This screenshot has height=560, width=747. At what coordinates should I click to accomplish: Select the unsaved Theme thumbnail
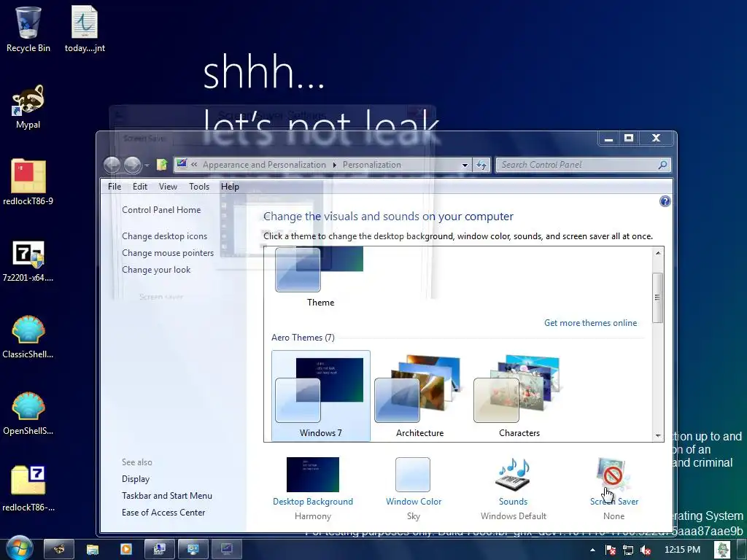click(x=321, y=278)
